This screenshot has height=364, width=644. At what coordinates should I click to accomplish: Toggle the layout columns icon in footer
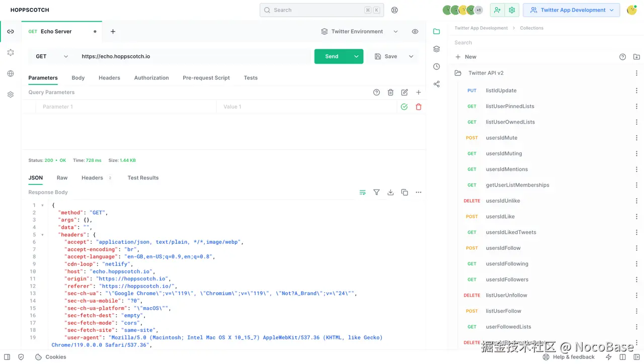(622, 357)
